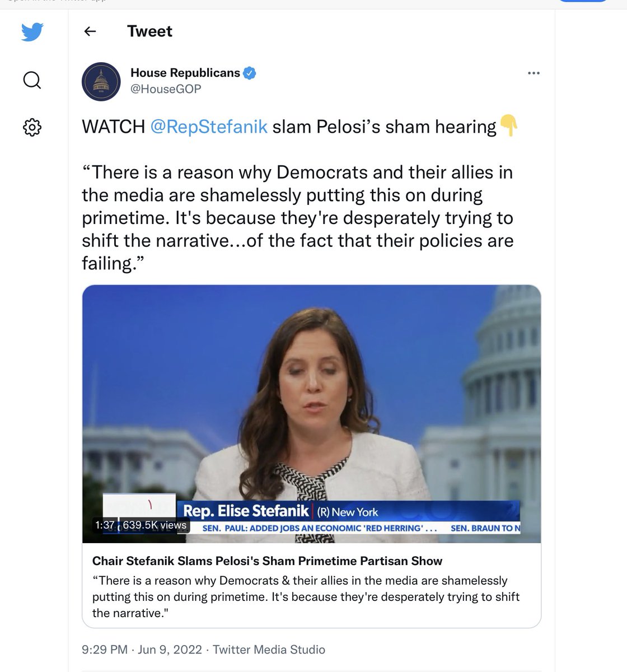Viewport: 627px width, 672px height.
Task: Open House Republicans profile avatar
Action: point(101,81)
